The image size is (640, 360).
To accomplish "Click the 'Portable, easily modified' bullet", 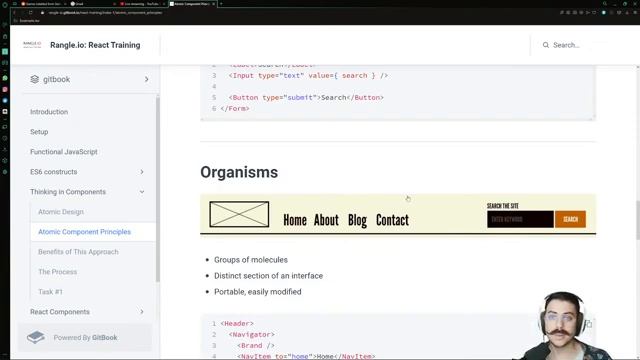I will pyautogui.click(x=258, y=292).
